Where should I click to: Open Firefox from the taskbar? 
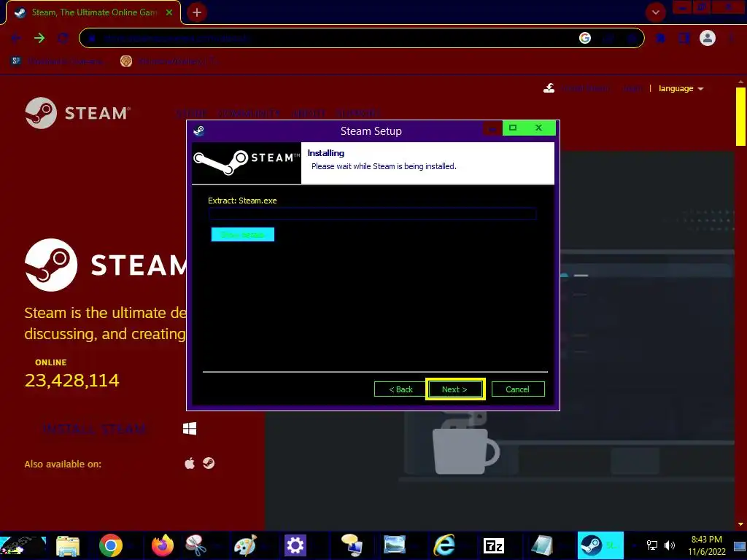tap(163, 545)
